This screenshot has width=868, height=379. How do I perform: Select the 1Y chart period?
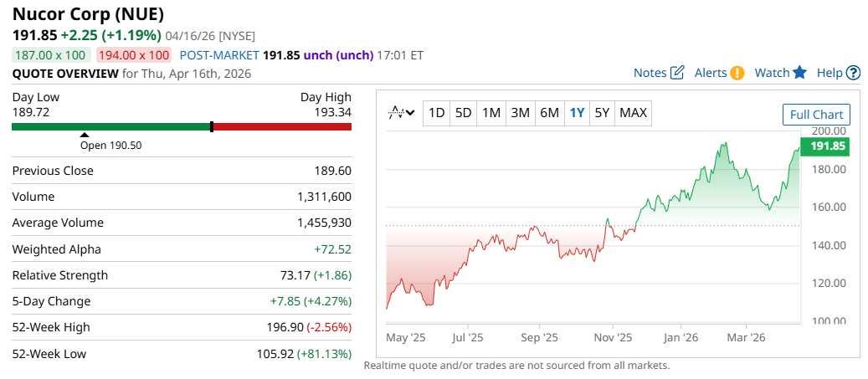(x=577, y=113)
